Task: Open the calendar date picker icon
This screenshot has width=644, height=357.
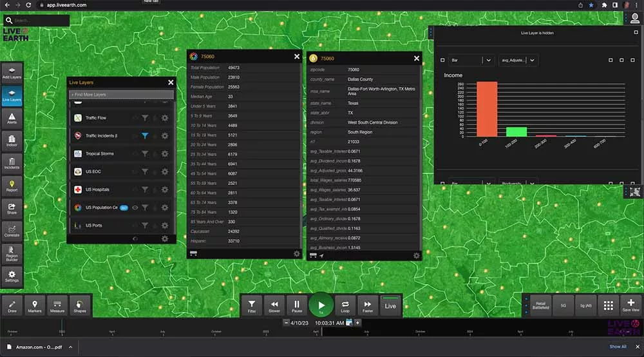Action: coord(349,323)
